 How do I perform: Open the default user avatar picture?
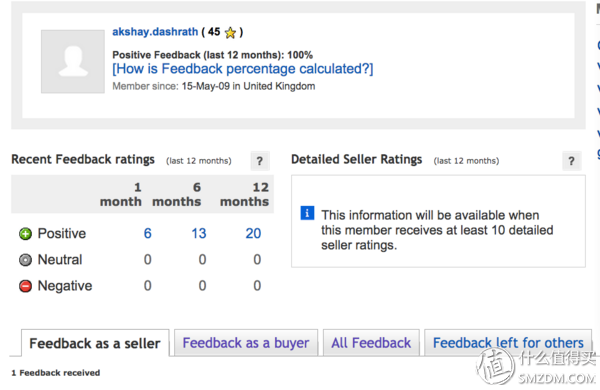tap(73, 62)
